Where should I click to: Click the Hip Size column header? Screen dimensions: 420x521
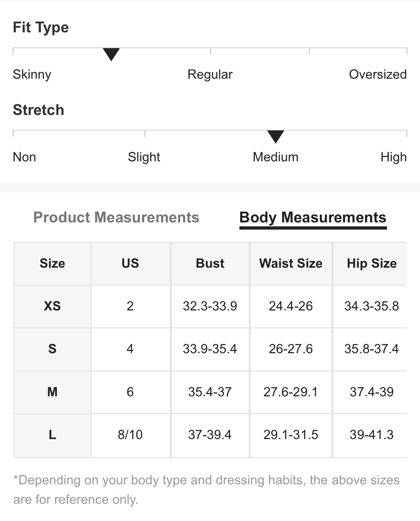pyautogui.click(x=372, y=263)
